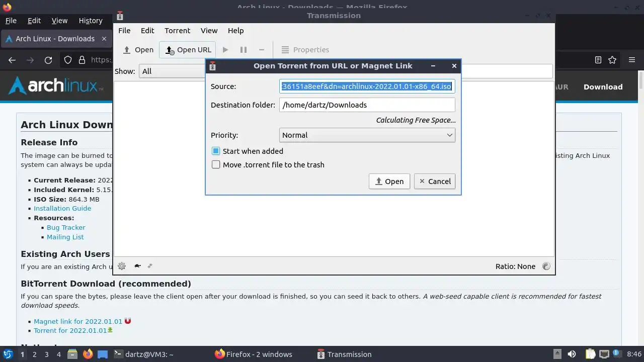Cancel the Open Torrent dialog

435,182
